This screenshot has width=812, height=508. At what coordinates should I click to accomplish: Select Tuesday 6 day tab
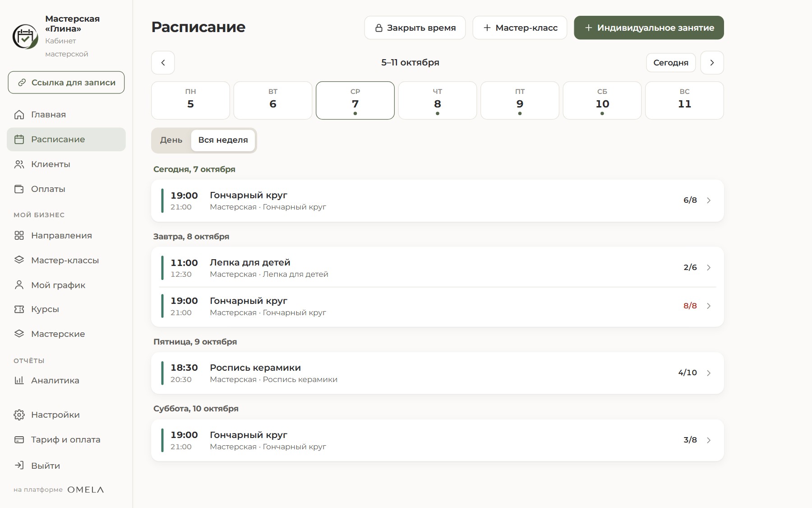[x=273, y=100]
